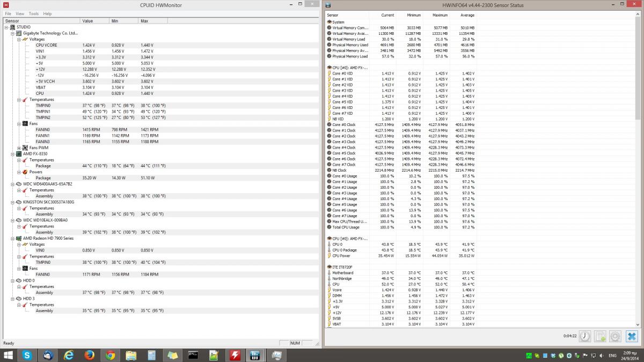Select the CPU Power row in HWiNFO64

(401, 255)
